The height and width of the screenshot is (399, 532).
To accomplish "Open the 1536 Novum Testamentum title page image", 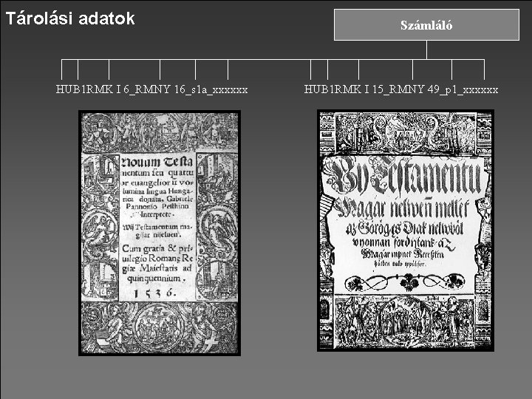I will [160, 233].
